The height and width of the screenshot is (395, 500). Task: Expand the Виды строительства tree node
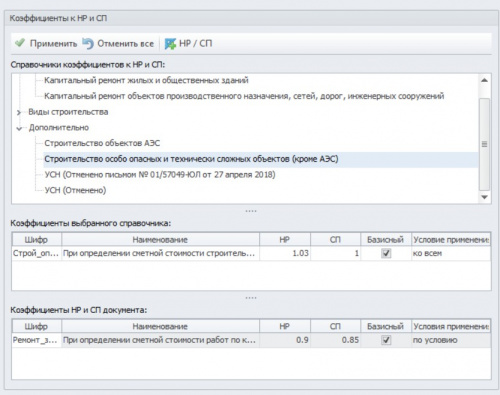click(19, 112)
